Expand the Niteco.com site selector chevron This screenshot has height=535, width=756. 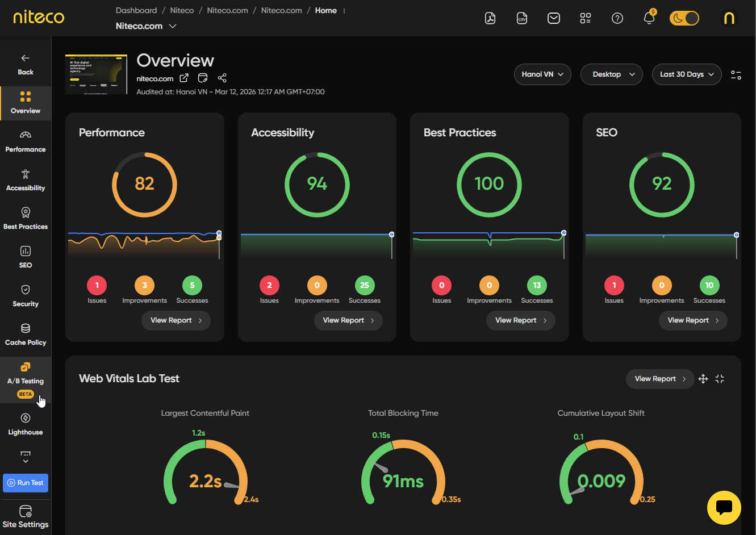173,26
